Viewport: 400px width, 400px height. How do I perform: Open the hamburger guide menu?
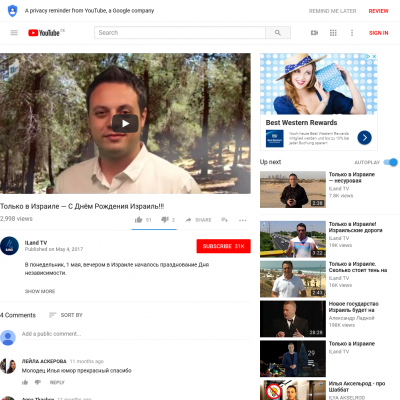14,33
